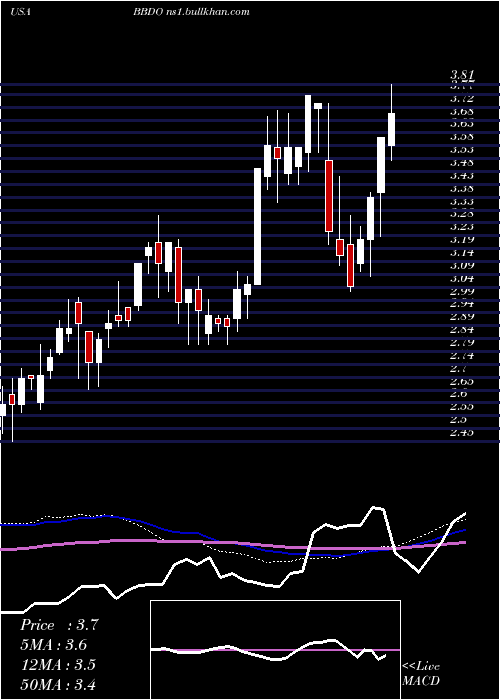Click the 5MA : 3.6 readout

click(54, 645)
